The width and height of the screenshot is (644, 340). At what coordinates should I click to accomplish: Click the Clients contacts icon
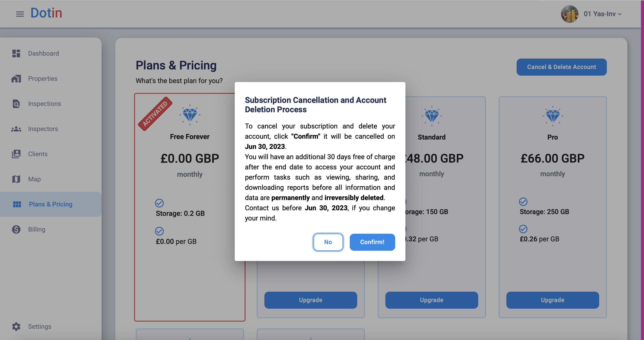(x=16, y=154)
